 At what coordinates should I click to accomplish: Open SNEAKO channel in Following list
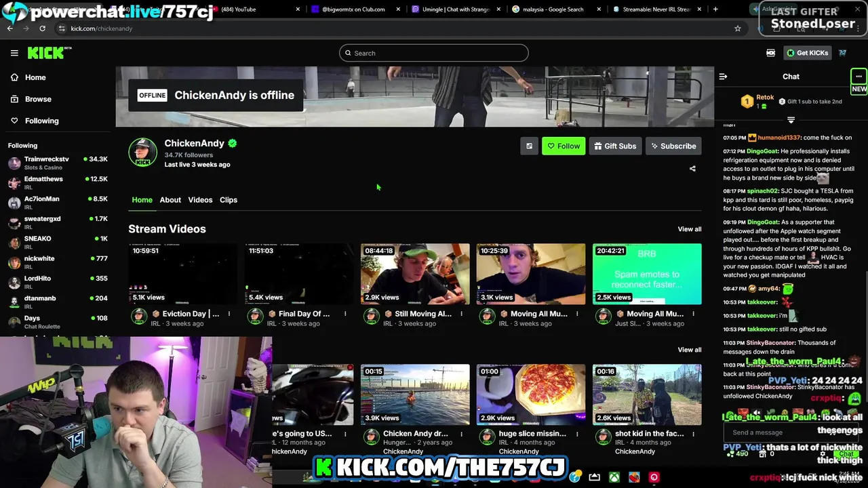pos(57,242)
